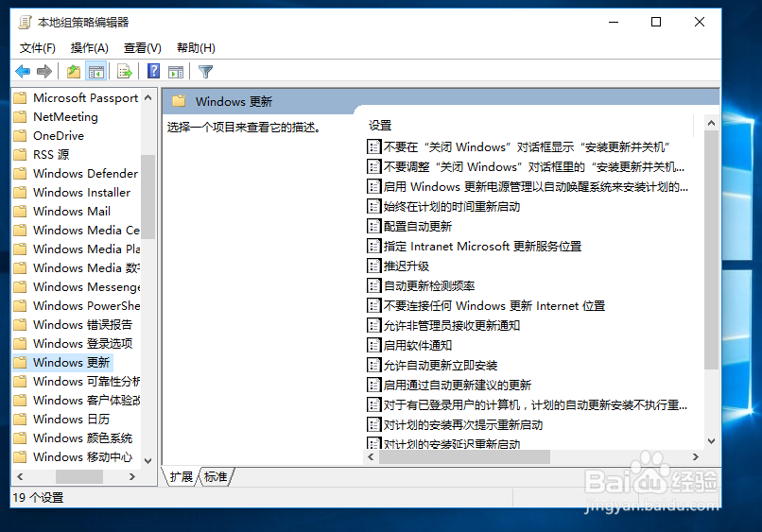Viewport: 762px width, 532px height.
Task: Select Windows 移动中心 tree node
Action: (x=82, y=456)
